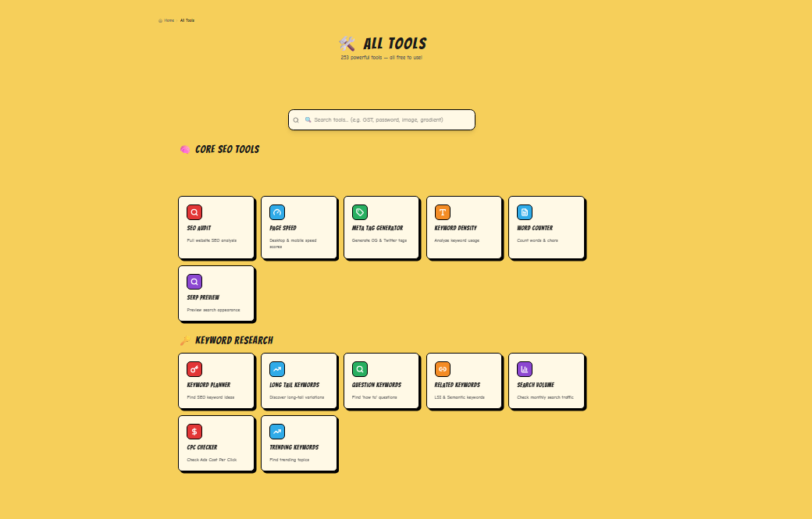
Task: Click the Question Keywords search icon
Action: (359, 368)
